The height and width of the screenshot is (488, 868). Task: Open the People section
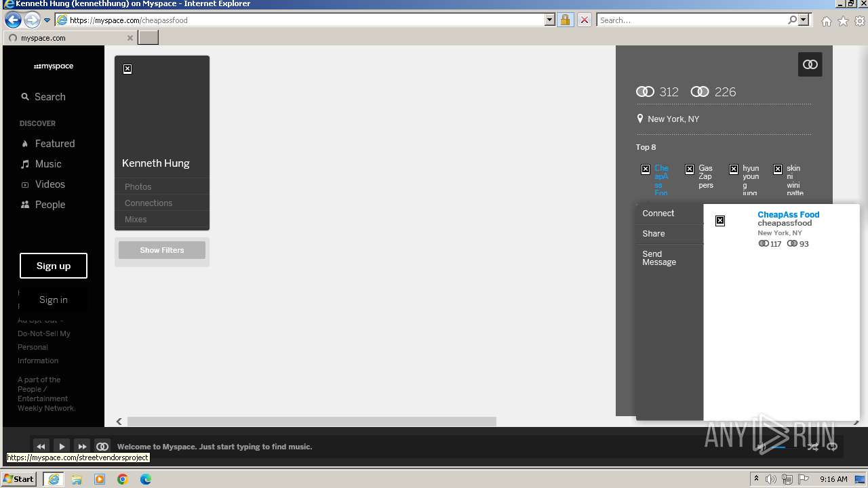(x=43, y=205)
